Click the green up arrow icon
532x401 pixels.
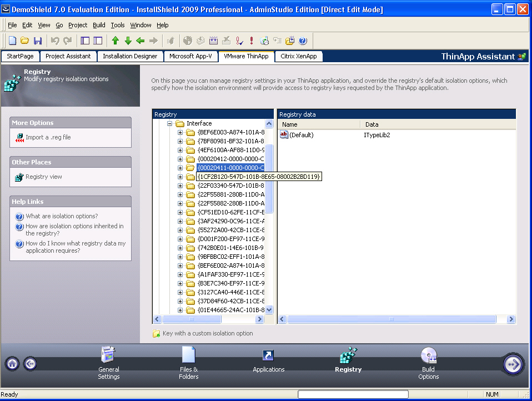[116, 41]
